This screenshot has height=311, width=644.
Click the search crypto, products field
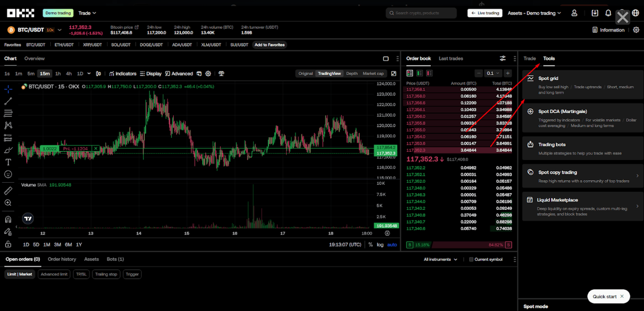[421, 13]
